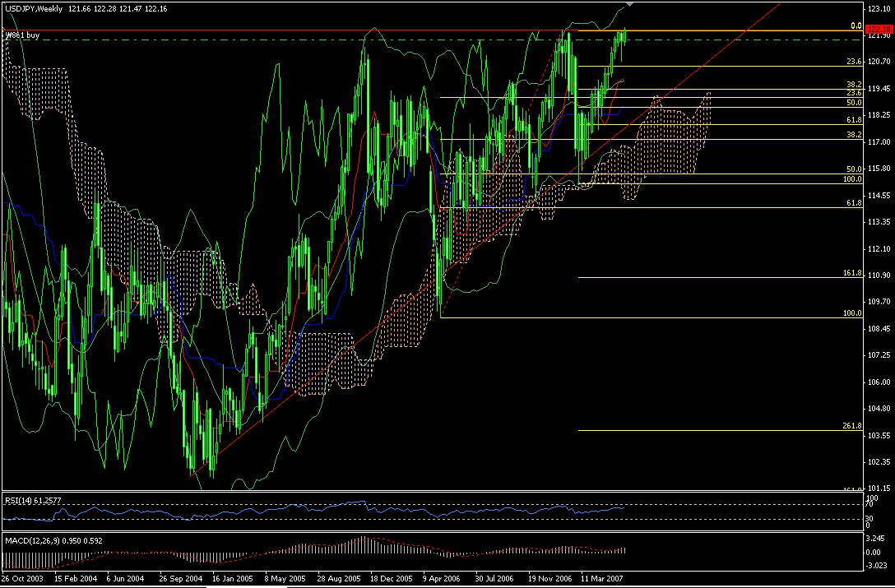Click the '30 Jul 2006' date label
This screenshot has height=588, width=895.
(494, 578)
